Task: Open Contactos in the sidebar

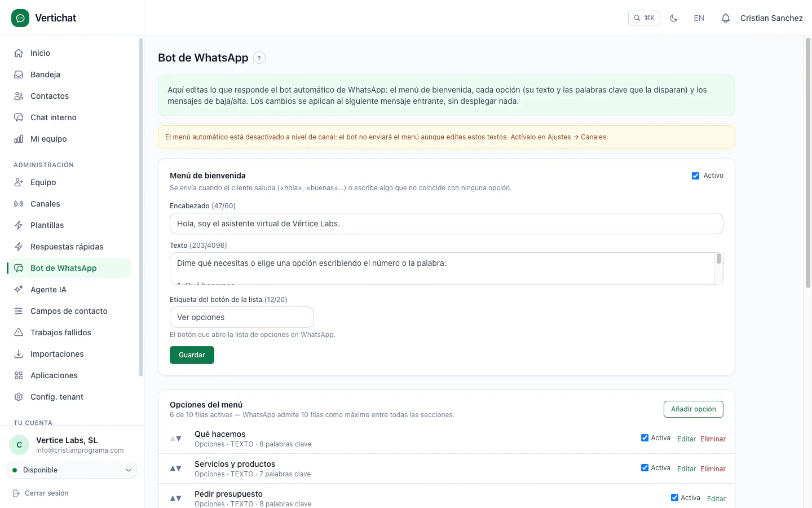Action: coord(69,96)
